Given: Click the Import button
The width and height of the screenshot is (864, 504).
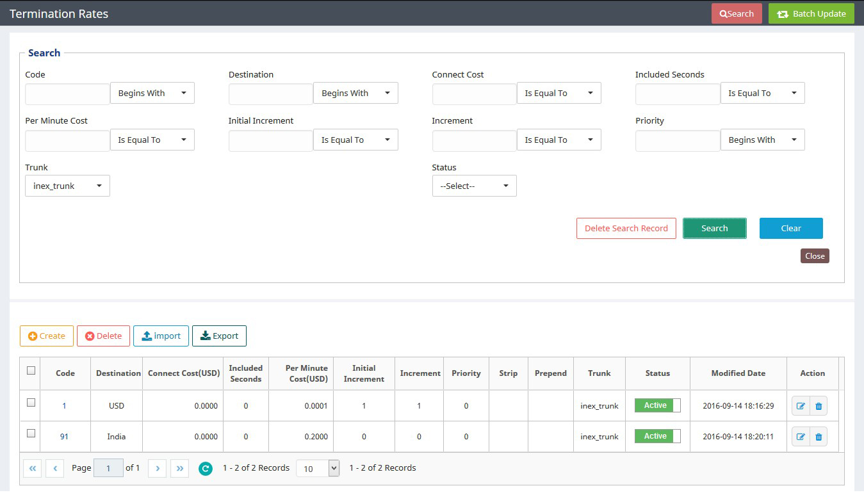Looking at the screenshot, I should point(161,336).
